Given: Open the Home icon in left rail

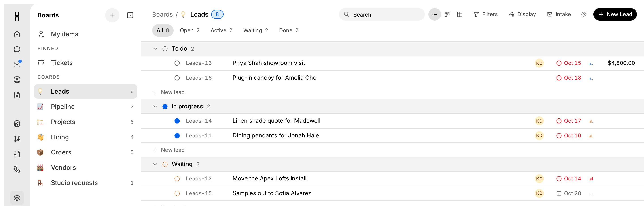Looking at the screenshot, I should pos(17,34).
